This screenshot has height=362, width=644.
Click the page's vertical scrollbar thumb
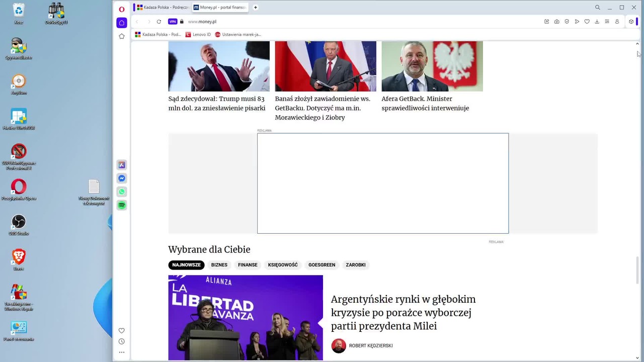(x=637, y=270)
